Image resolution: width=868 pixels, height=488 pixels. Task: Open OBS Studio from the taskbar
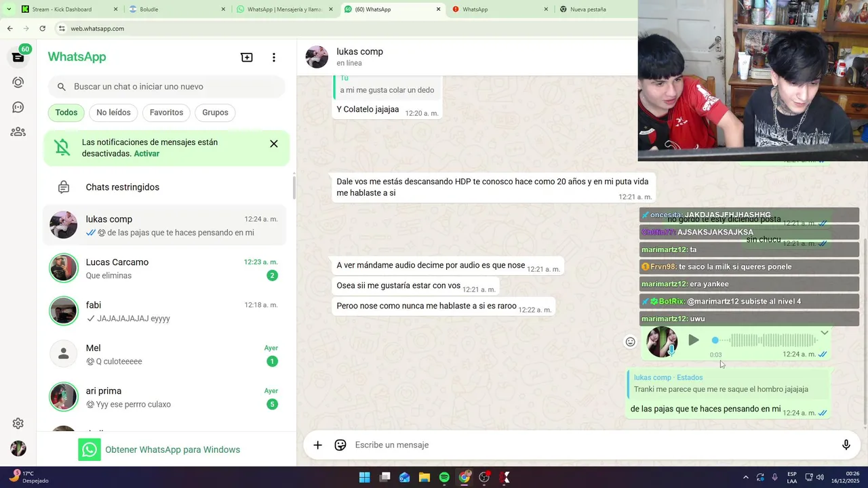[x=484, y=477]
